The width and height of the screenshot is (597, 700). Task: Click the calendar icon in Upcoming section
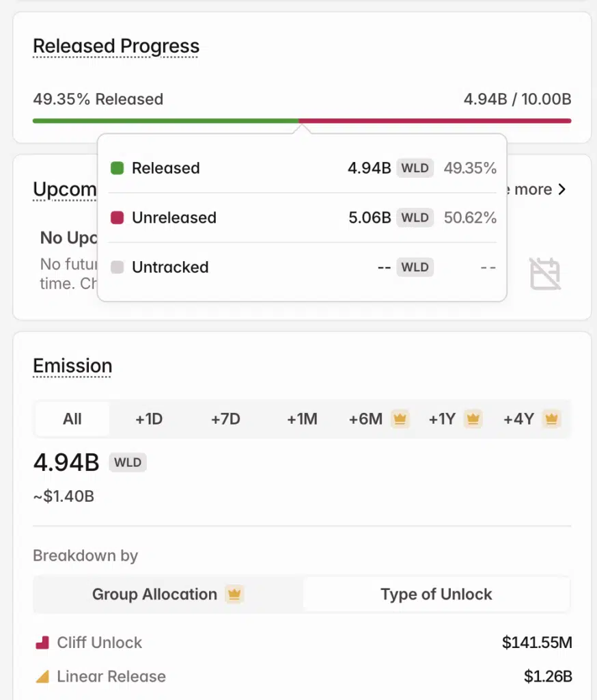[x=545, y=273]
